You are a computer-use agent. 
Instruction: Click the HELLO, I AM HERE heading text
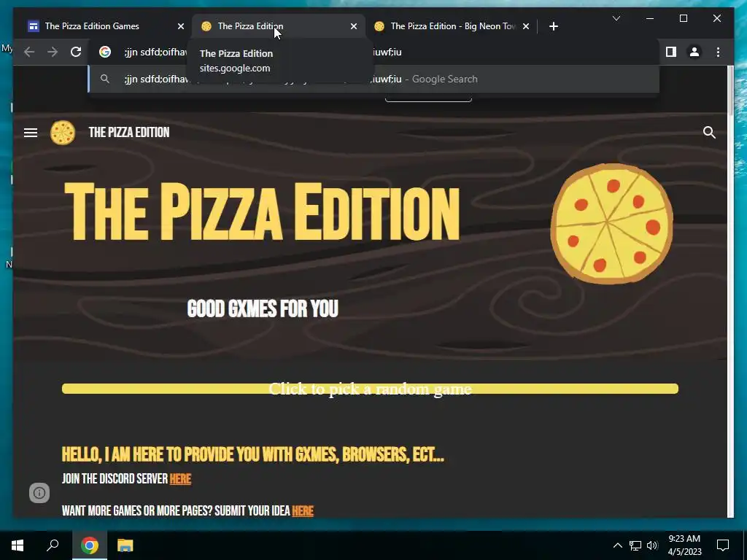click(x=253, y=454)
